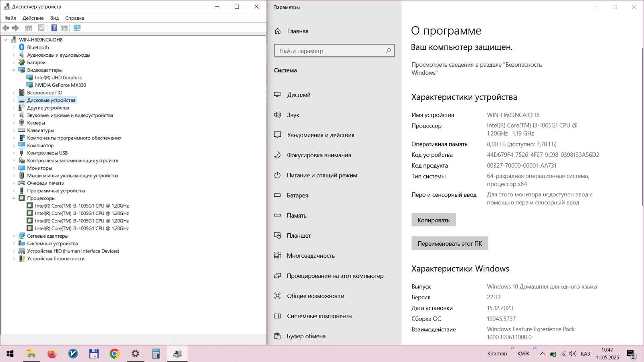Open the Действие menu

pyautogui.click(x=33, y=18)
